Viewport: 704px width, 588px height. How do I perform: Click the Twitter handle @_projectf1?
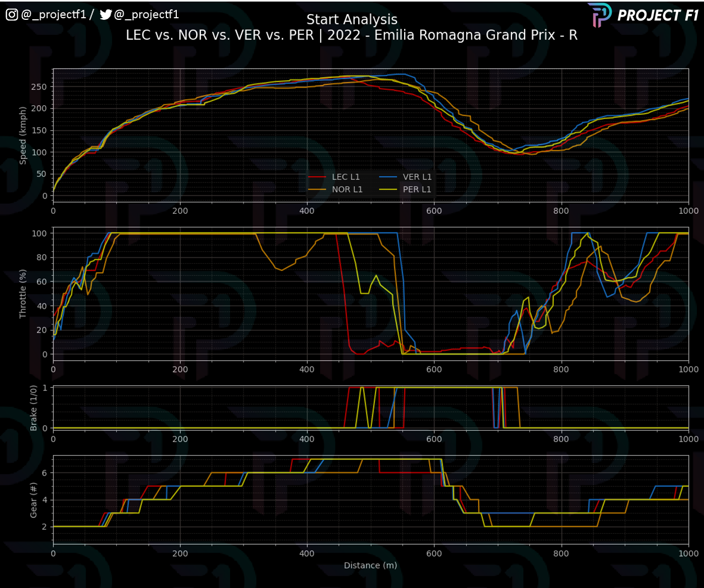147,15
